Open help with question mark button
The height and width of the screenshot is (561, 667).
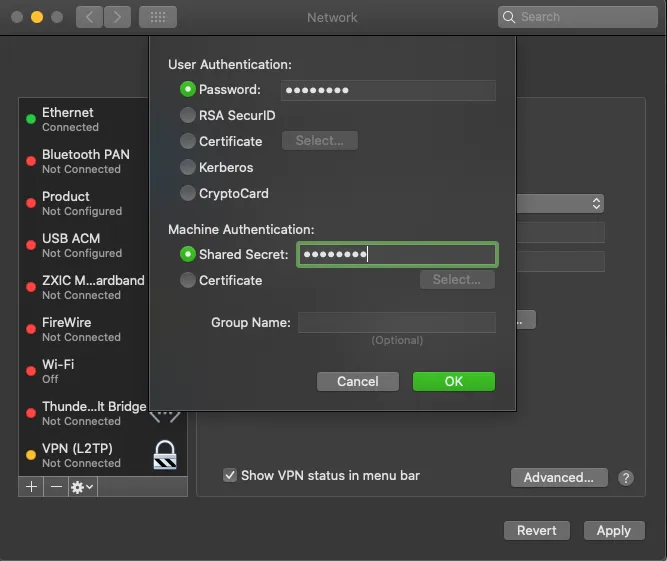tap(626, 478)
